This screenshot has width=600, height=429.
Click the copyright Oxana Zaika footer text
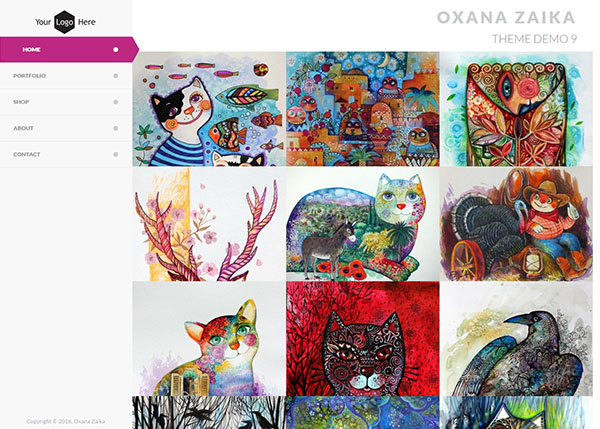tap(65, 421)
